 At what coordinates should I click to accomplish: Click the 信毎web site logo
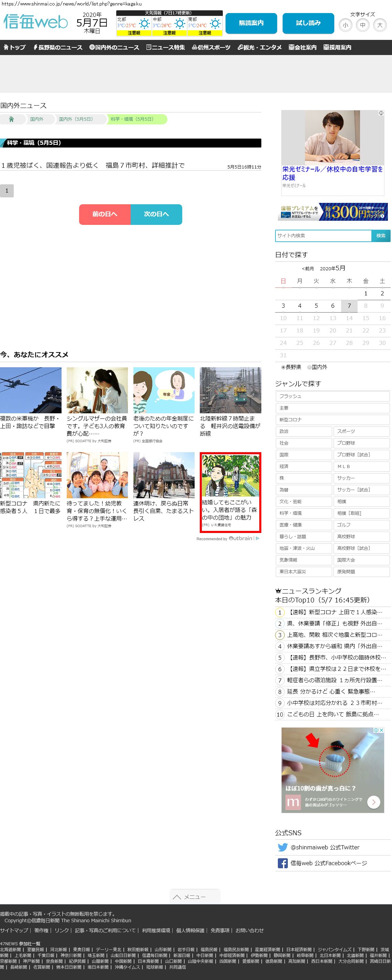tap(35, 22)
